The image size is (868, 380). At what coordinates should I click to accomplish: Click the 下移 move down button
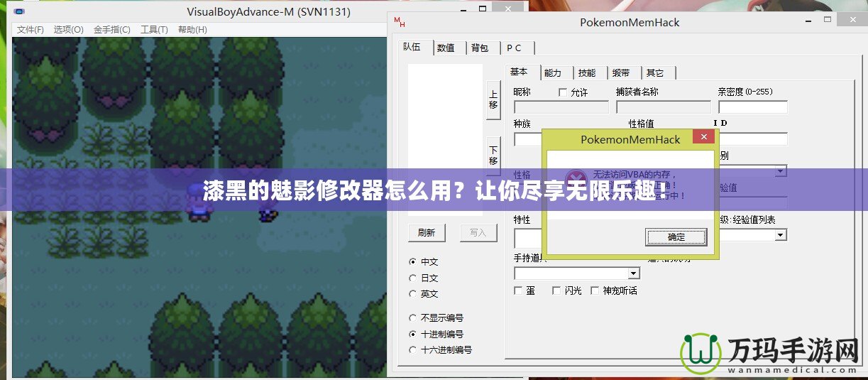tap(493, 156)
